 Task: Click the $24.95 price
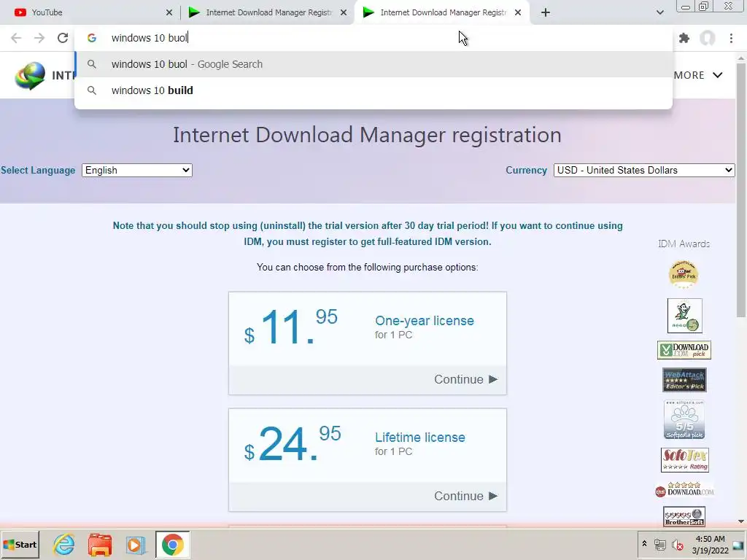pyautogui.click(x=292, y=443)
